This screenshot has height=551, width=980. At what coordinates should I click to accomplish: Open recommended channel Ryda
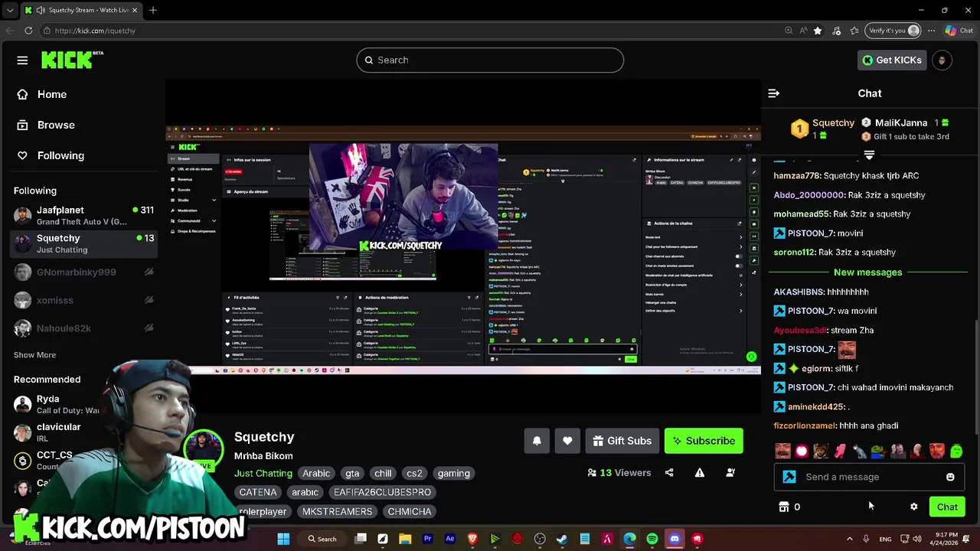click(58, 404)
